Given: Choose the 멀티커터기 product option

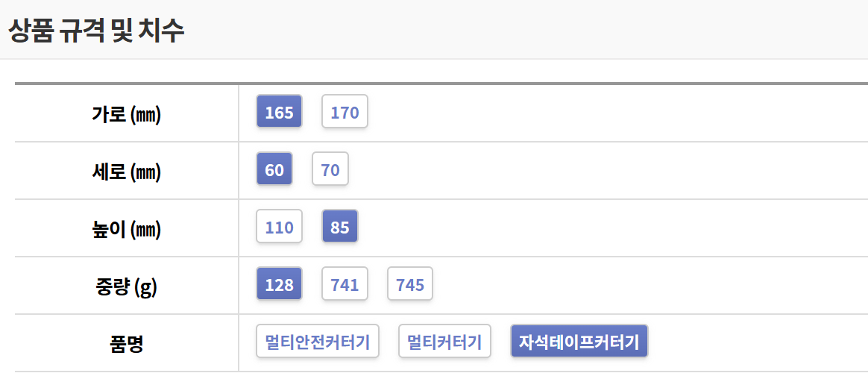Looking at the screenshot, I should pos(444,342).
